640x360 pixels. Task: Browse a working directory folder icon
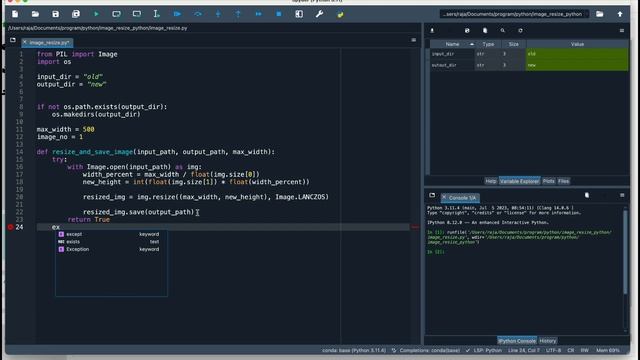(600, 14)
